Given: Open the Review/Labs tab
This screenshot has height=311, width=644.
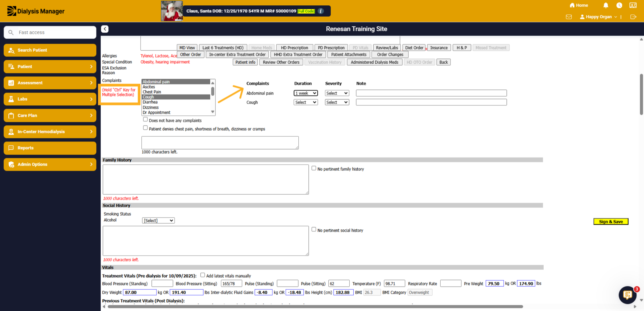Looking at the screenshot, I should point(387,48).
